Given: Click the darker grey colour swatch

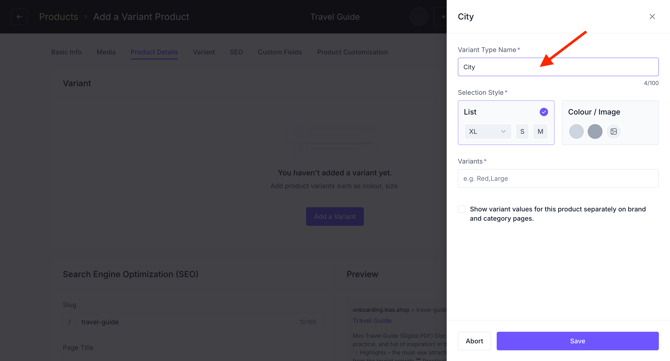Looking at the screenshot, I should pos(595,132).
